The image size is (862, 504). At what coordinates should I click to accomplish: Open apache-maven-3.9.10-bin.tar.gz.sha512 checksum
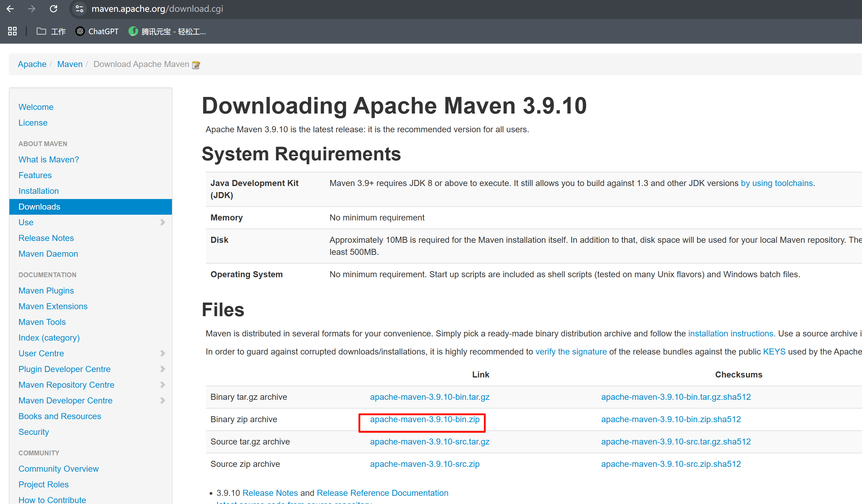click(676, 397)
